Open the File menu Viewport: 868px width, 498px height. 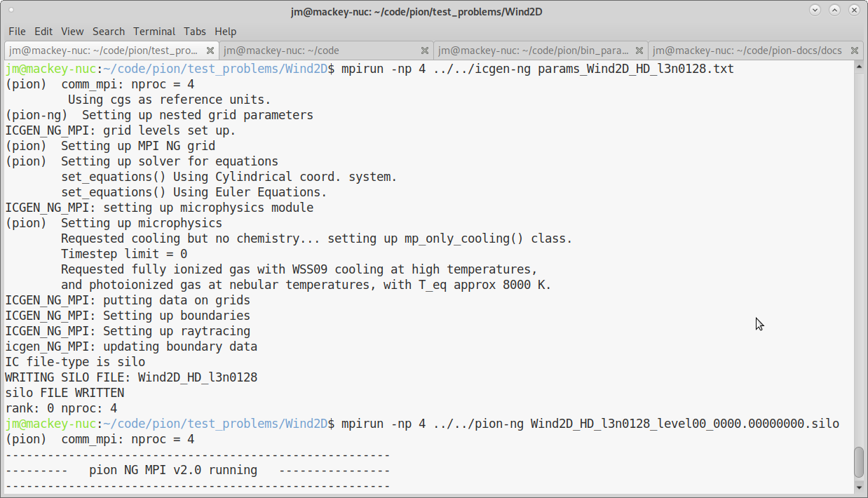17,31
